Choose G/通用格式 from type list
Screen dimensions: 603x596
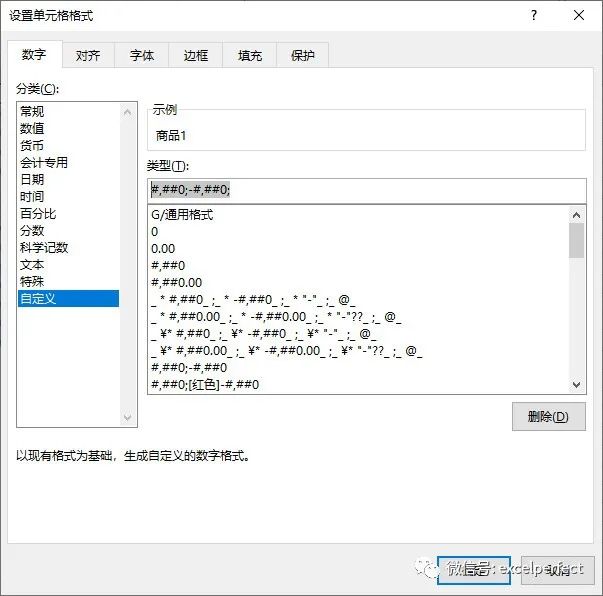coord(358,215)
